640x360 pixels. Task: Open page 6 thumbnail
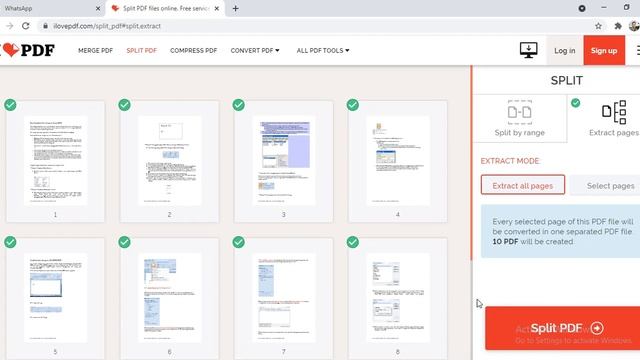tap(170, 298)
